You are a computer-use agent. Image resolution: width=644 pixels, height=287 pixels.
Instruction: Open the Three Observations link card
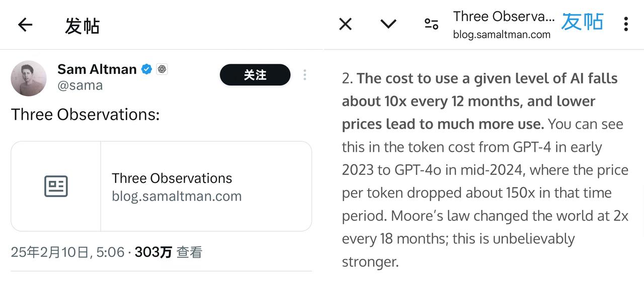[162, 186]
